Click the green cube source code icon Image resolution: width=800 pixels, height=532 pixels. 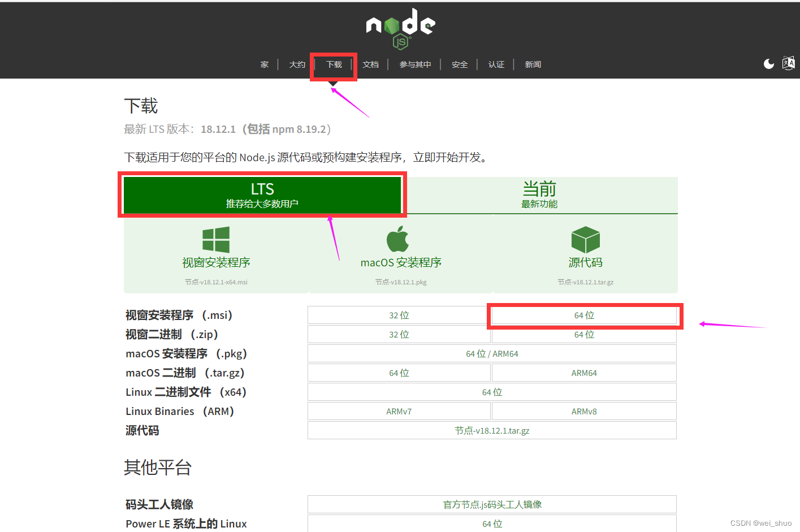585,240
